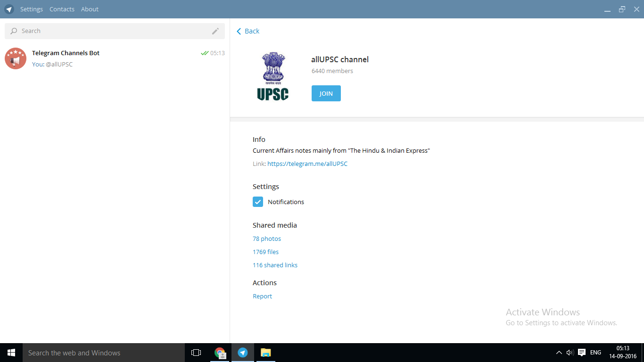This screenshot has width=644, height=362.
Task: Show hidden system tray icons
Action: point(559,353)
